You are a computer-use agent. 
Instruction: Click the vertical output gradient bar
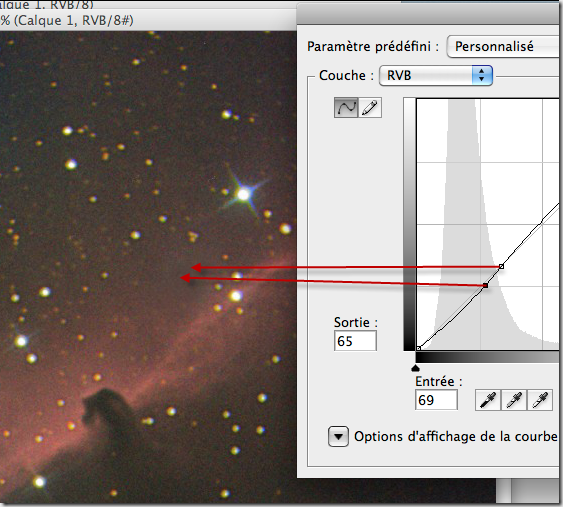click(409, 224)
